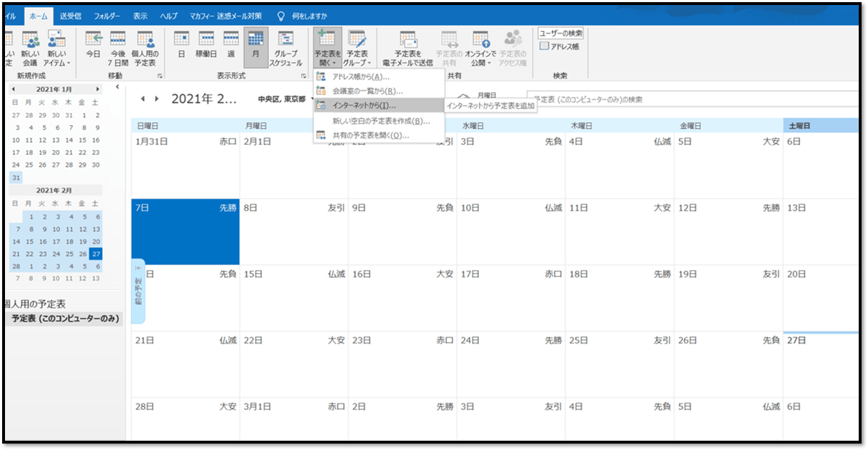
Task: Expand the 予定表グループ dropdown
Action: [x=357, y=47]
